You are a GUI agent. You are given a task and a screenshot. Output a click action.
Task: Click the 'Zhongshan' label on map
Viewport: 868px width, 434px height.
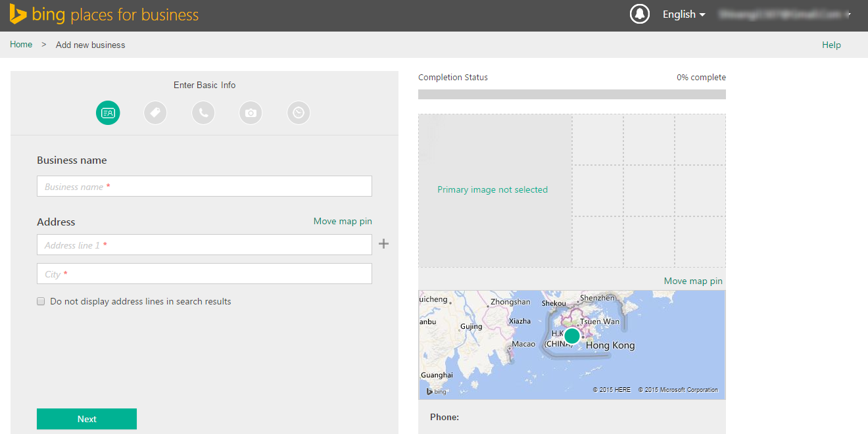(510, 302)
